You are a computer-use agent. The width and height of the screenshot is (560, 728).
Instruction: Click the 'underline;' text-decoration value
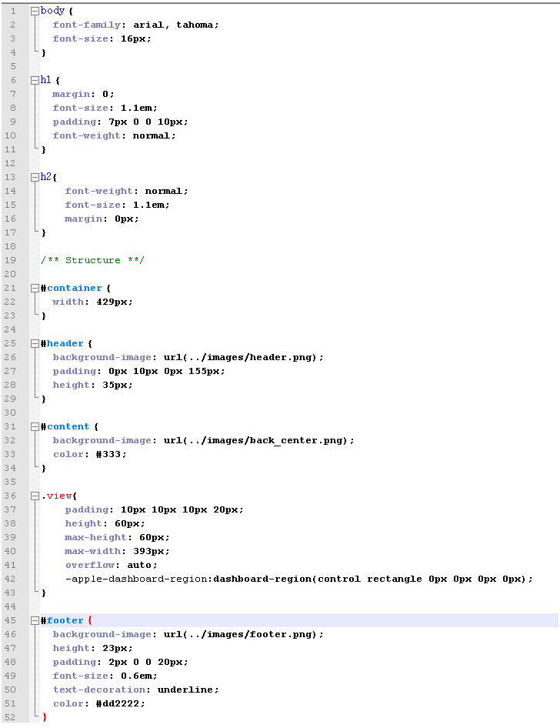click(188, 690)
